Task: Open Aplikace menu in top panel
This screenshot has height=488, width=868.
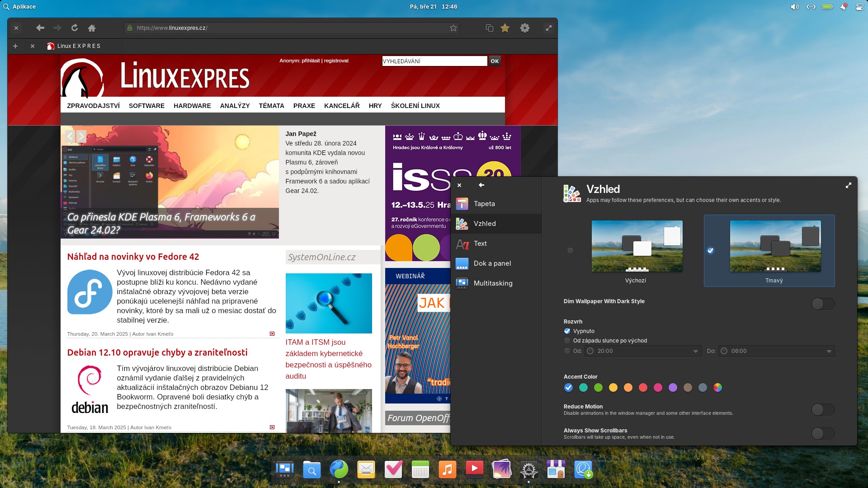Action: 19,7
